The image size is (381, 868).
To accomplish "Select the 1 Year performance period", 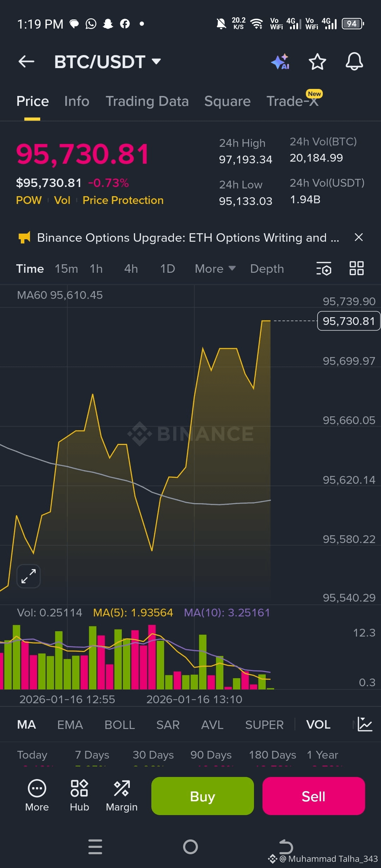I will click(x=322, y=755).
